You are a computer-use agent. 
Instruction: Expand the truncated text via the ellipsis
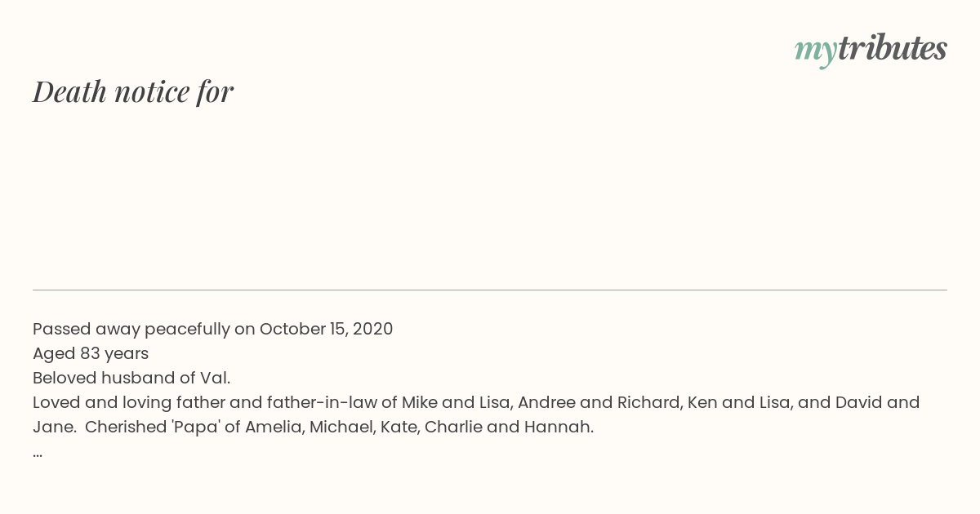(x=38, y=454)
